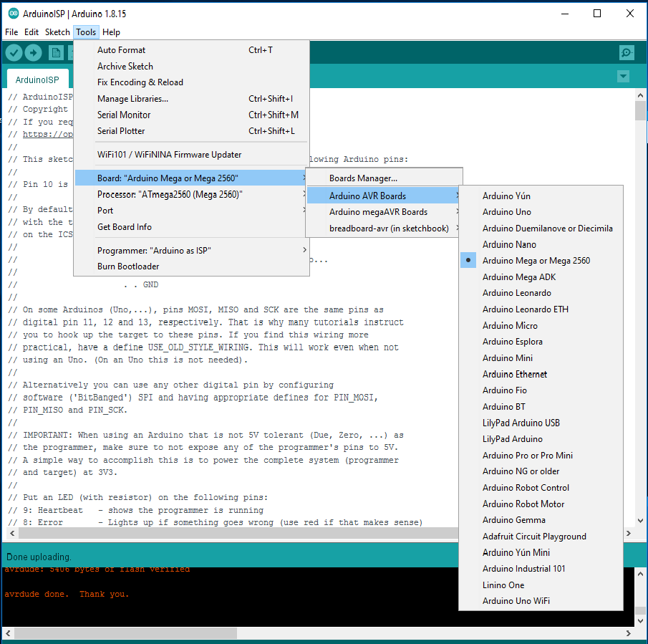Viewport: 648px width, 644px height.
Task: Open the Edit menu
Action: click(32, 32)
